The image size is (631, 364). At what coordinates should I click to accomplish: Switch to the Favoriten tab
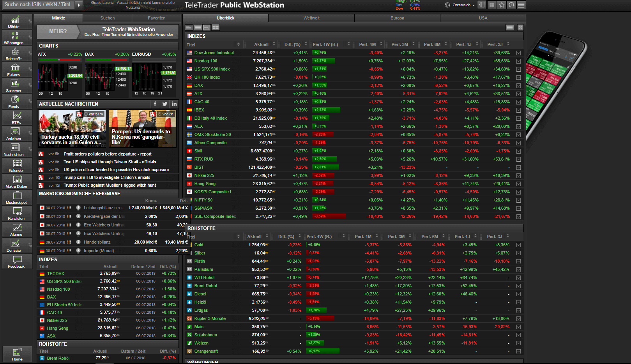coord(156,18)
